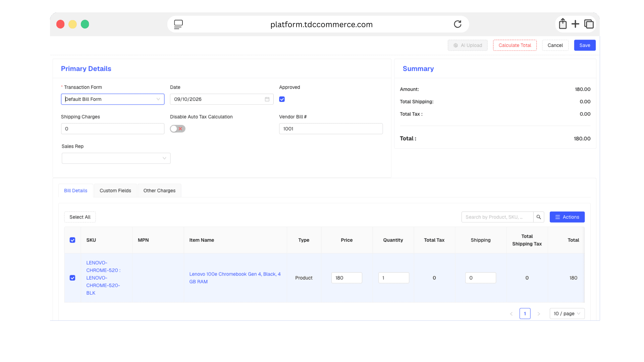Click the reader view icon in address bar
644x362 pixels.
(x=178, y=24)
